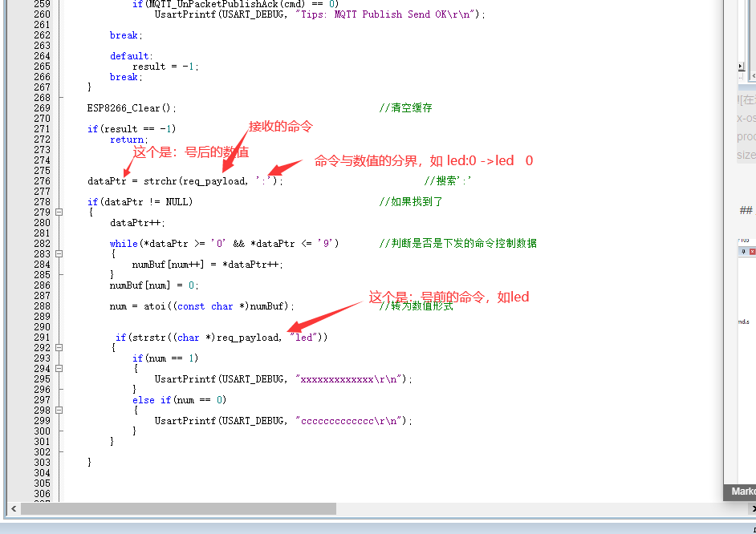This screenshot has height=534, width=756.
Task: Click the atoi conversion line
Action: (x=202, y=306)
